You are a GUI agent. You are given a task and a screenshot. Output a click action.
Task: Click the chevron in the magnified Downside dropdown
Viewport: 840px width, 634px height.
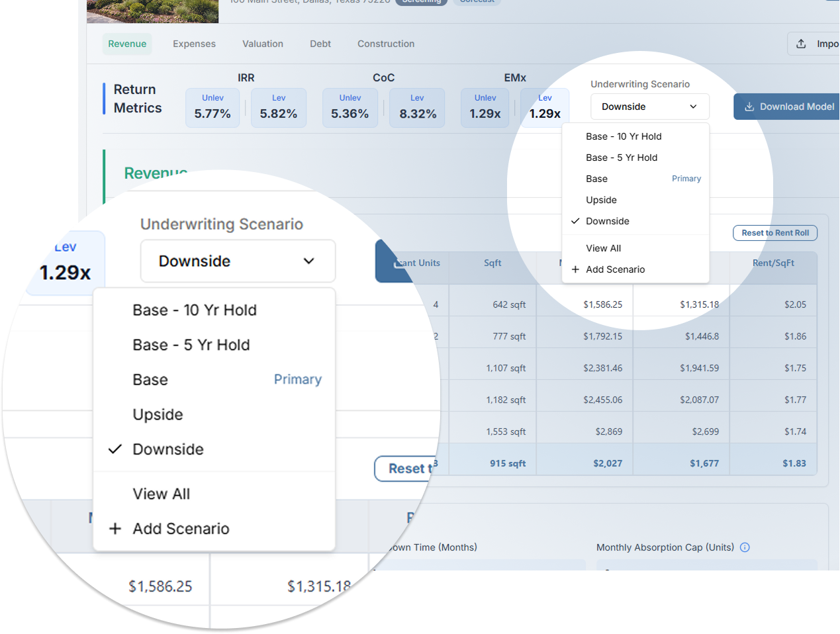pyautogui.click(x=308, y=261)
